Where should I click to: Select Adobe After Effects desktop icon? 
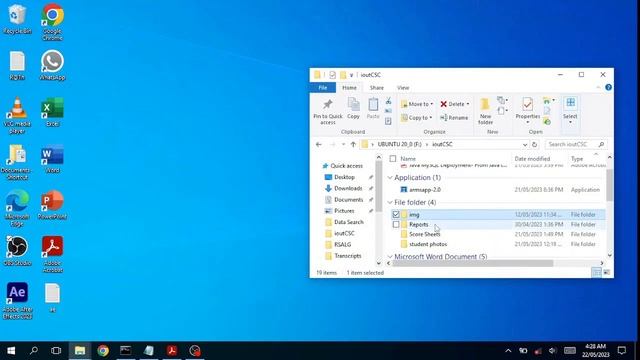(x=17, y=300)
